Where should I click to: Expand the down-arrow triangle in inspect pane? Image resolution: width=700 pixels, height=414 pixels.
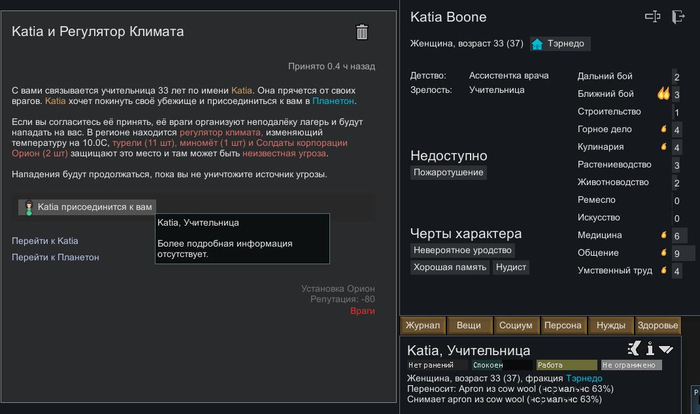666,348
